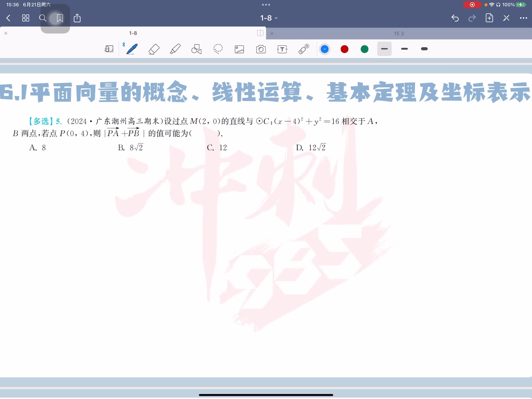Open camera to take photo
Viewport: 532px width, 399px height.
tap(261, 49)
